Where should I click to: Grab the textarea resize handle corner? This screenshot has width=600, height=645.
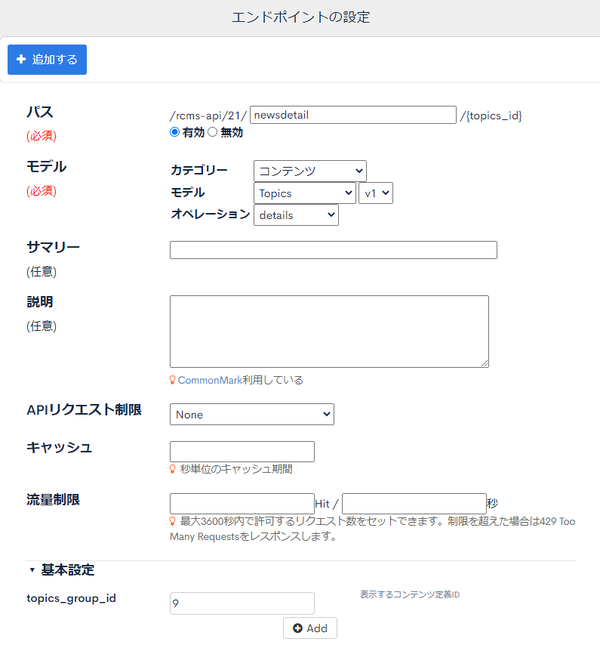tap(484, 363)
